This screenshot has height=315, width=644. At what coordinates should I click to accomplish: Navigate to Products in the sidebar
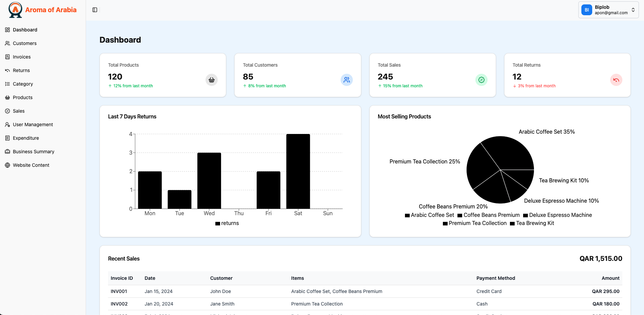click(x=23, y=97)
